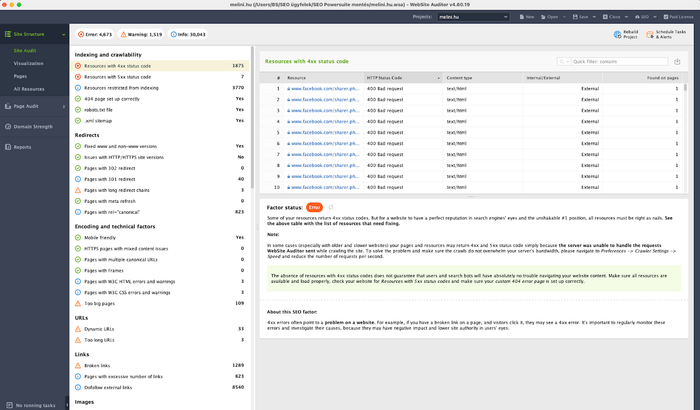Click Paid License button

click(678, 17)
